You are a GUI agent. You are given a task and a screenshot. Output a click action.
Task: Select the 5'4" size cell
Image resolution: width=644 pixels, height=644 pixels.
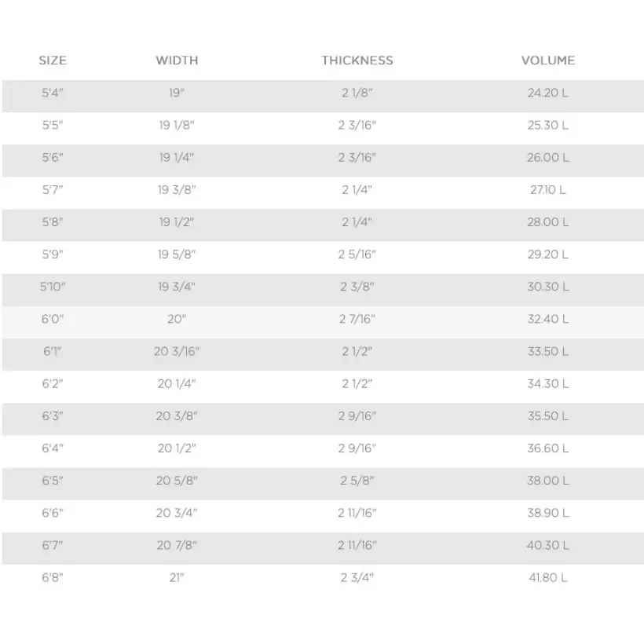(x=53, y=93)
